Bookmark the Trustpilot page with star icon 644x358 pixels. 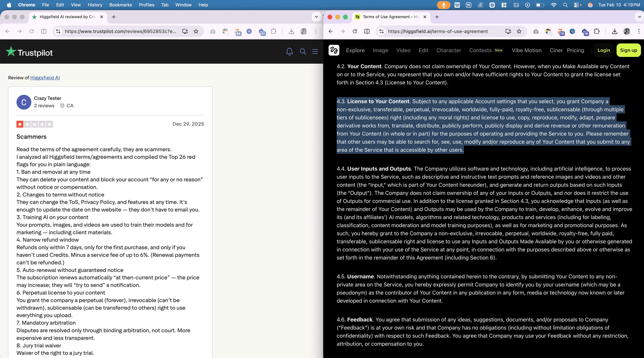[196, 31]
